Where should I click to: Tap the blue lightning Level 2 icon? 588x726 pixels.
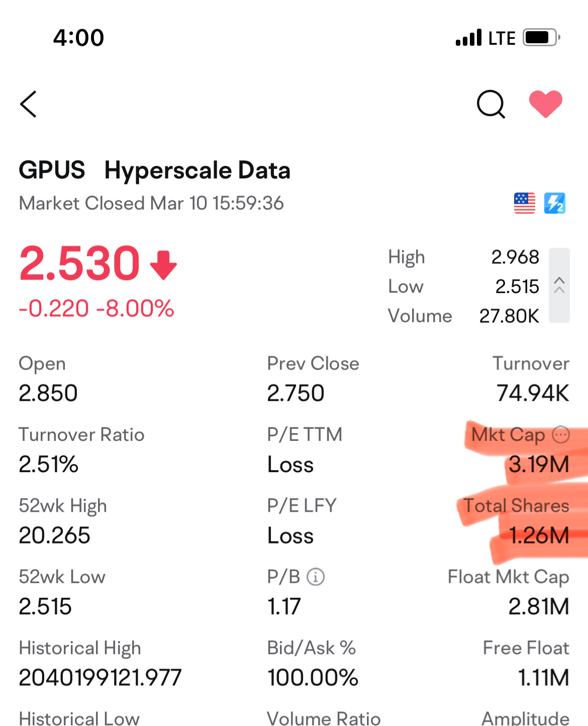(x=555, y=203)
